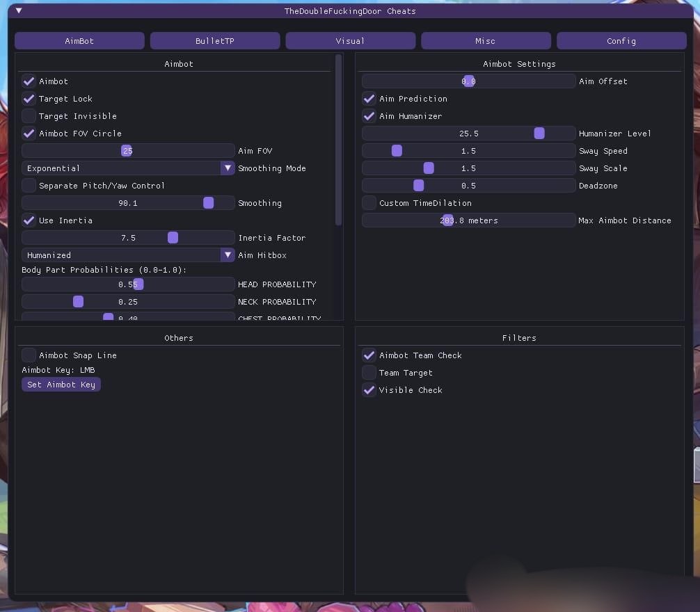This screenshot has width=700, height=612.
Task: Collapse the window using the title bar triangle
Action: pyautogui.click(x=19, y=11)
